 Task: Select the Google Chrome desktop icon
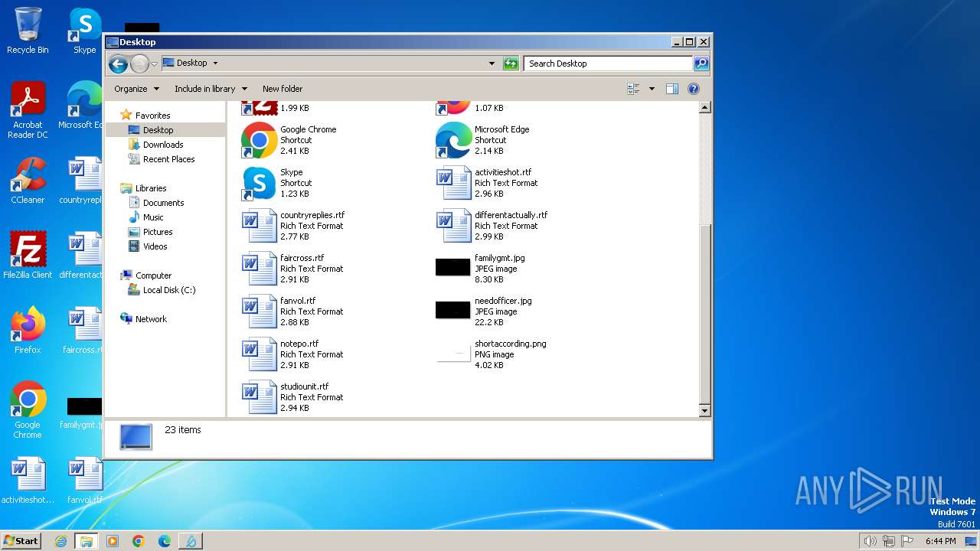click(28, 411)
